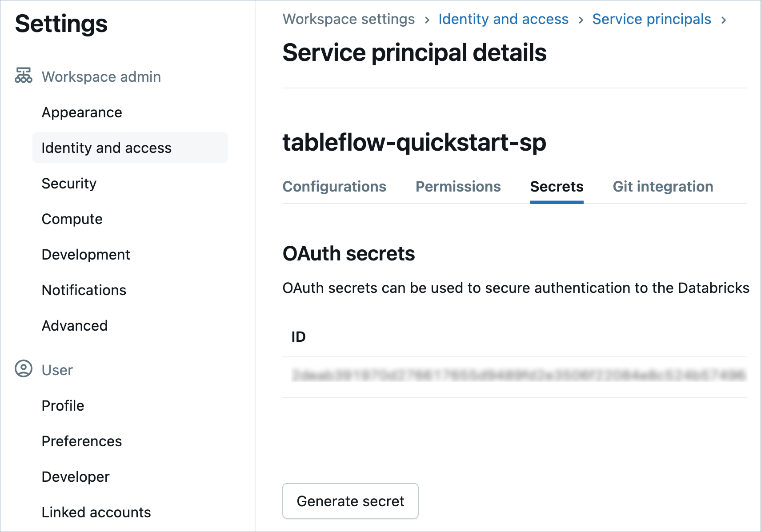761x532 pixels.
Task: Switch to the Permissions tab
Action: tap(458, 187)
